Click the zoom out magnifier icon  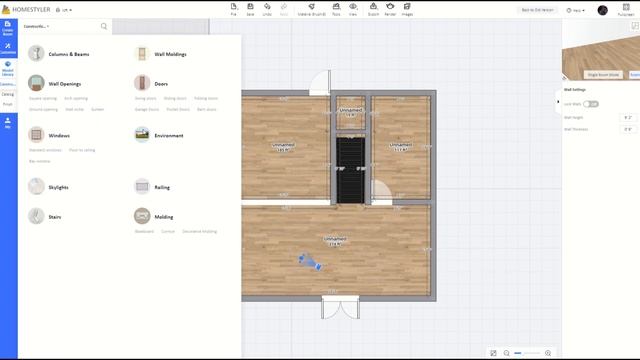pyautogui.click(x=506, y=353)
